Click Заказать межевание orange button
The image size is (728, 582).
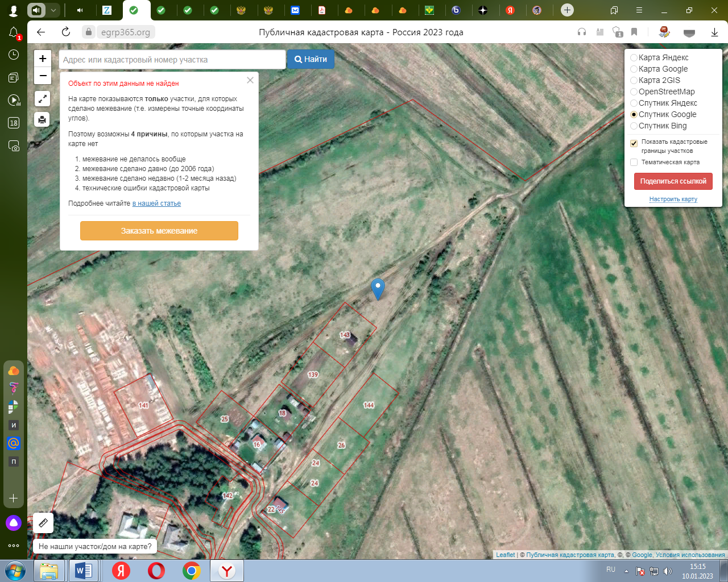pos(159,231)
